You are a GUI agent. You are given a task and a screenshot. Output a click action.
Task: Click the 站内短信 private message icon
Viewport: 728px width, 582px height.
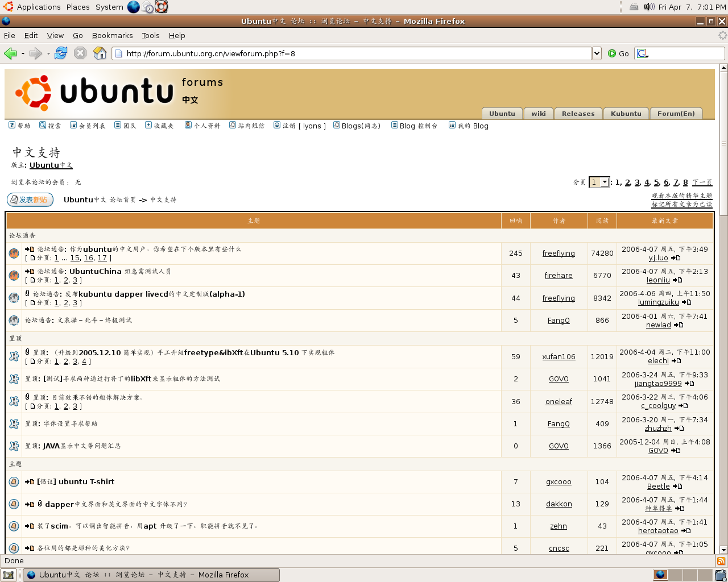pyautogui.click(x=247, y=126)
